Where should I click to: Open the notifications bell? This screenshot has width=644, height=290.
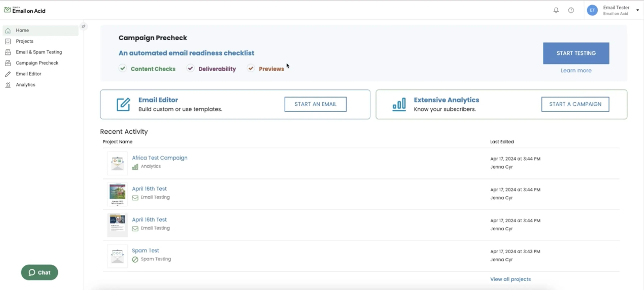556,10
